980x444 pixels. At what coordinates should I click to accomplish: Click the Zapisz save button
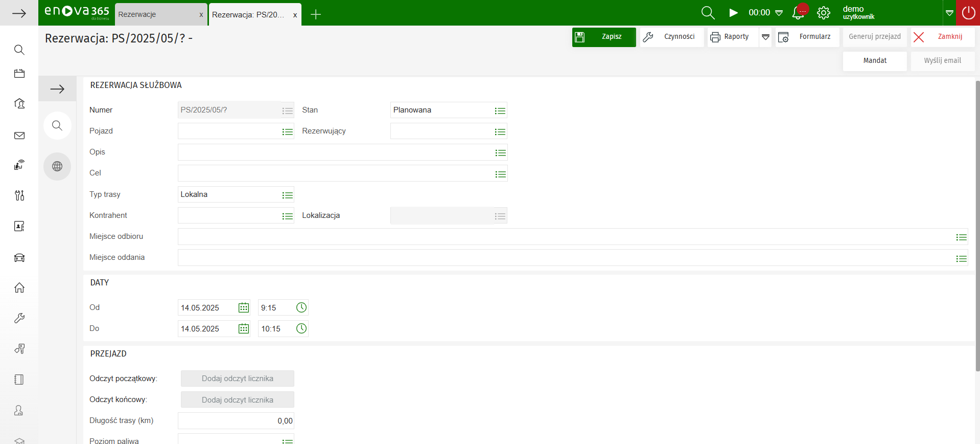tap(604, 37)
